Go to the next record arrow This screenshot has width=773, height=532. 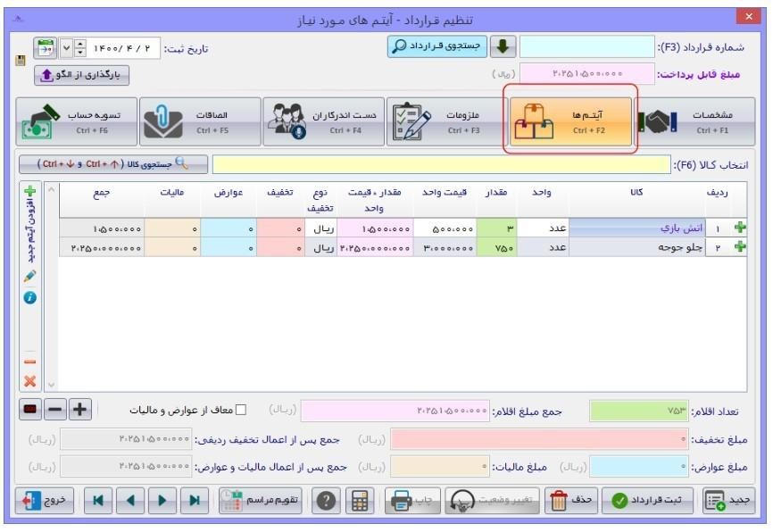[162, 501]
